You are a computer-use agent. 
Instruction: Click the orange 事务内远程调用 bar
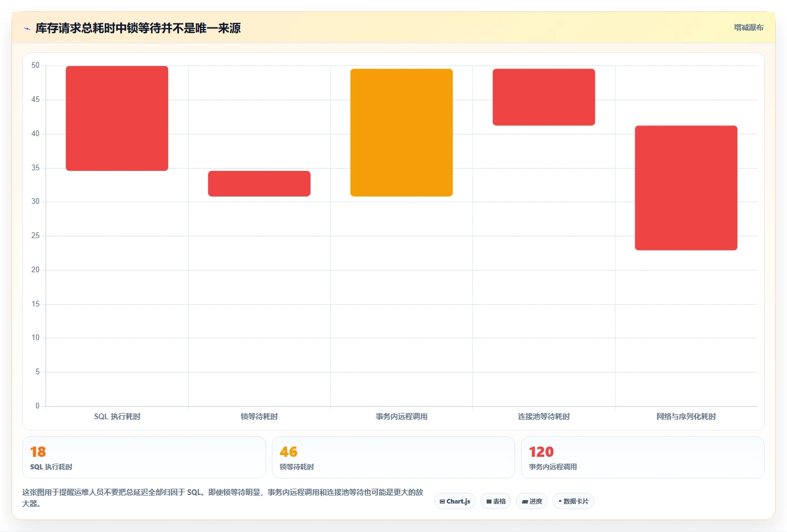(x=402, y=133)
